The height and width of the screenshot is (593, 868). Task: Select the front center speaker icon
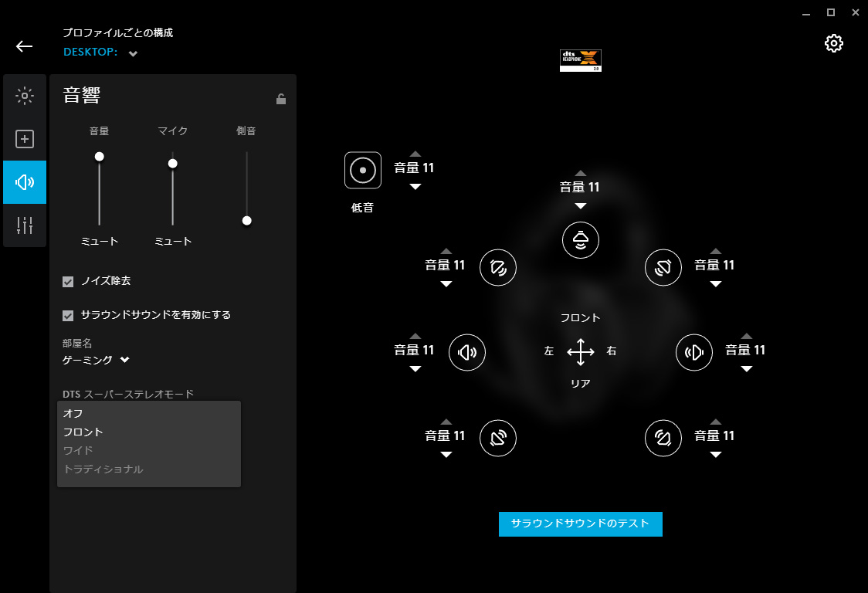[580, 239]
